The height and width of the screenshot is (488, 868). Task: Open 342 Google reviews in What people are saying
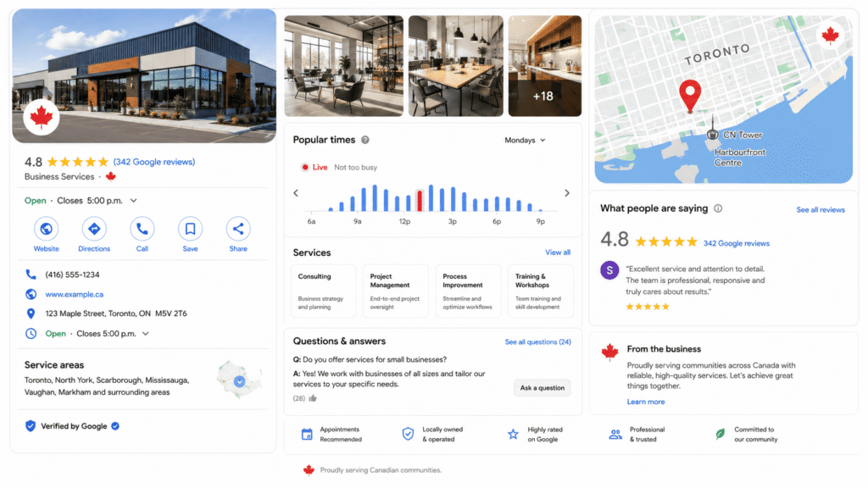point(737,243)
